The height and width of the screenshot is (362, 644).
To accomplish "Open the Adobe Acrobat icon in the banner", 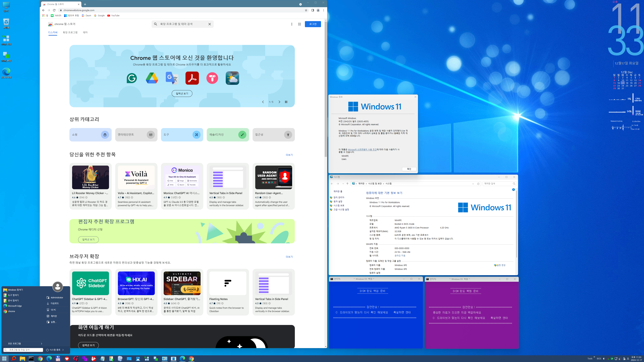I will (x=192, y=78).
